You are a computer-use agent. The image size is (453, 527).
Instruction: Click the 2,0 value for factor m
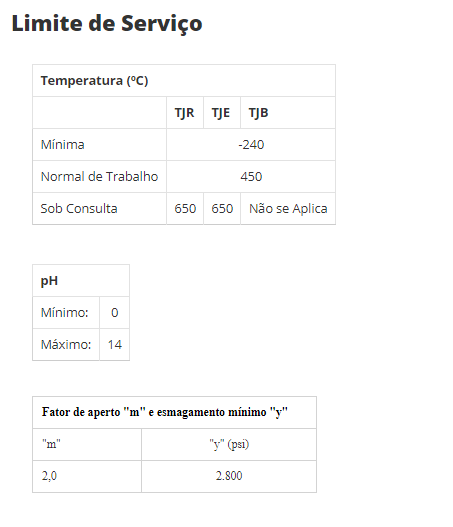(x=49, y=476)
